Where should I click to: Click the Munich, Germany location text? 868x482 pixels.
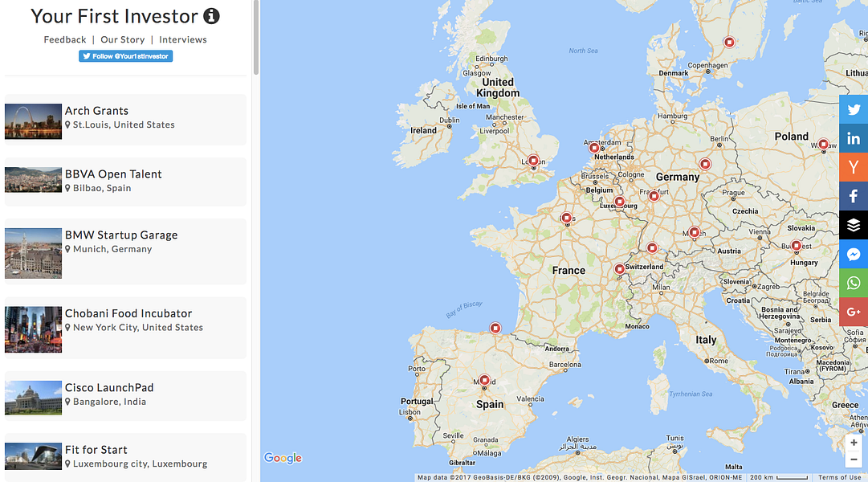[112, 249]
